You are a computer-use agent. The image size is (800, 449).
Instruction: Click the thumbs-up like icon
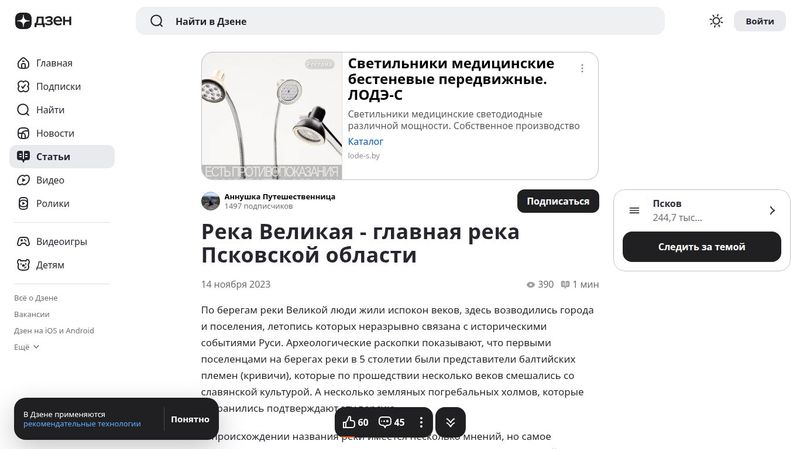[x=349, y=422]
